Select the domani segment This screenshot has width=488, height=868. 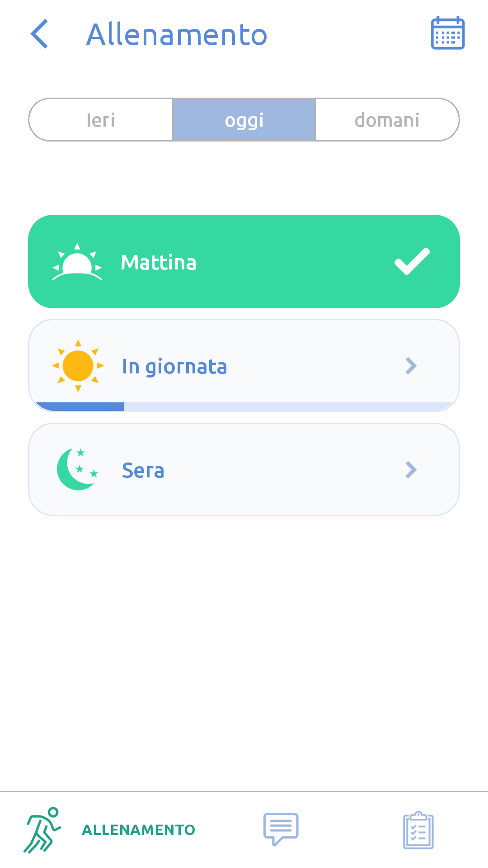click(387, 120)
